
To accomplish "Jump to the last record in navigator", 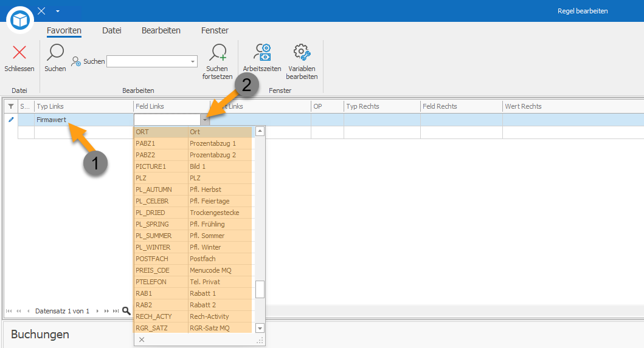I will coord(116,311).
